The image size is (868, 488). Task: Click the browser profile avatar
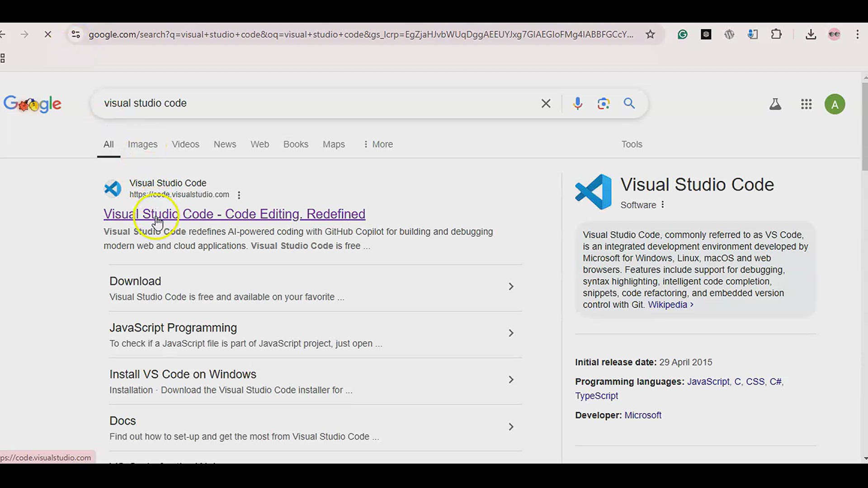pos(834,34)
